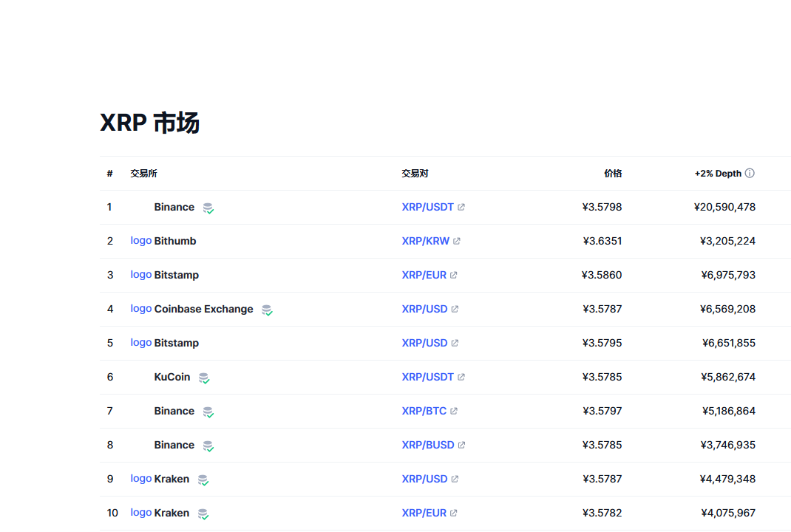The width and height of the screenshot is (791, 532).
Task: Select Binance exchange name in row 8
Action: pos(174,445)
